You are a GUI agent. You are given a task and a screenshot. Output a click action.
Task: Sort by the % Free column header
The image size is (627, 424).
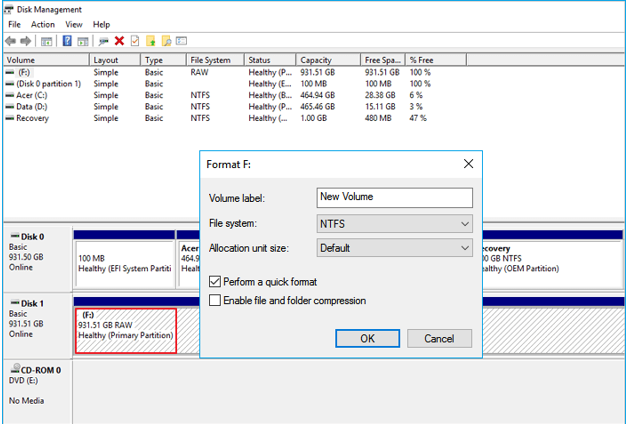pos(436,60)
